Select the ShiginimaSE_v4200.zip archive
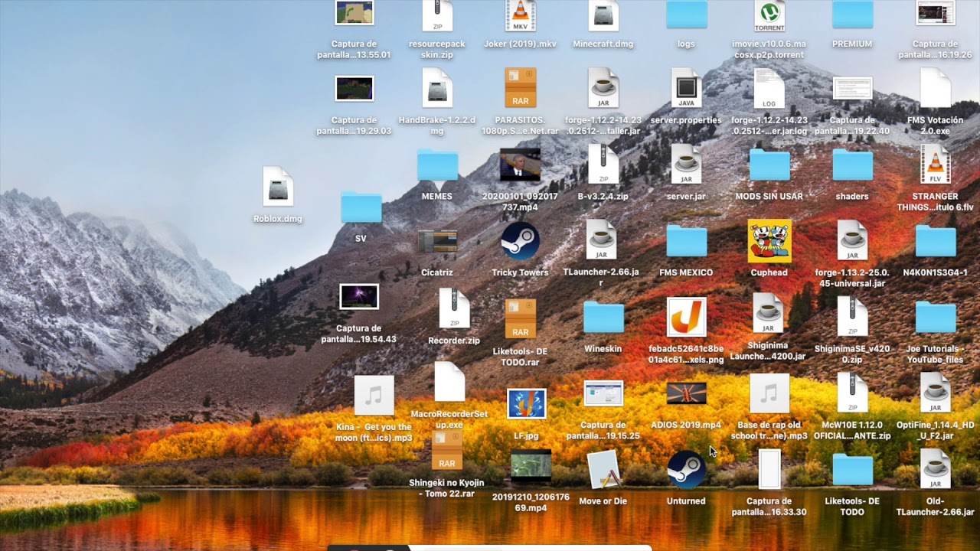The image size is (980, 551). [x=853, y=317]
